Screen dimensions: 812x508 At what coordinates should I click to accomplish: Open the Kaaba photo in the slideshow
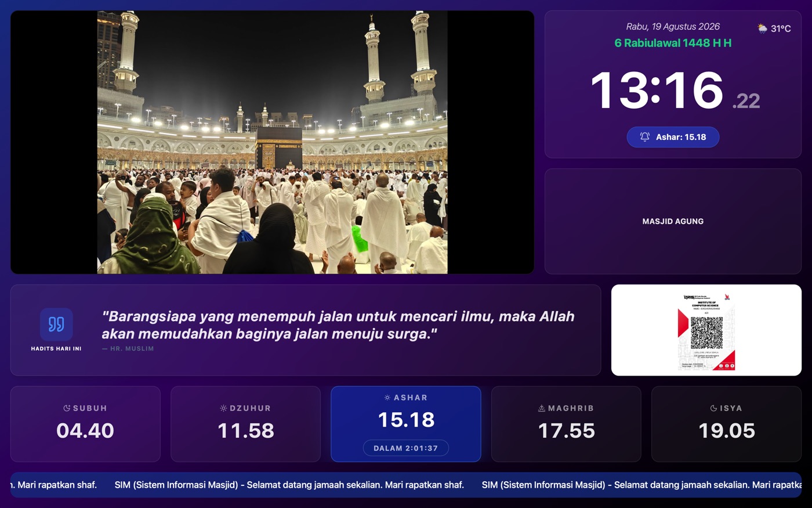pyautogui.click(x=272, y=142)
